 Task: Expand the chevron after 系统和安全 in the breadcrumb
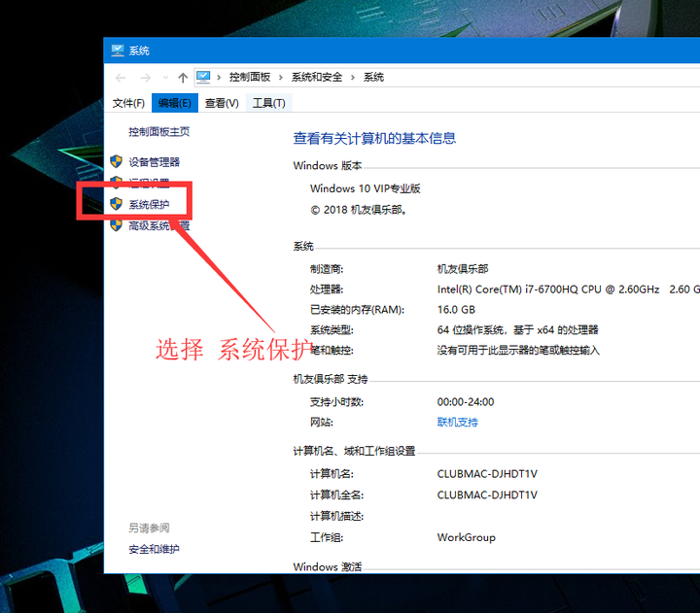tap(353, 77)
